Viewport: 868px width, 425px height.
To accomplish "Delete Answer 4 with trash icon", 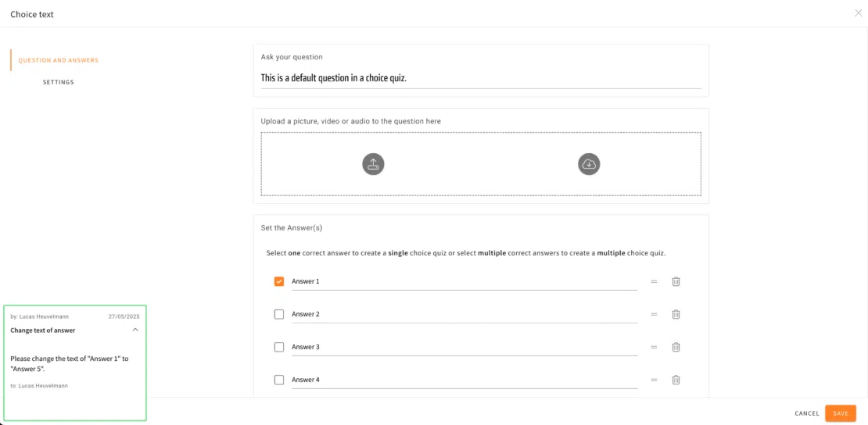I will tap(676, 380).
